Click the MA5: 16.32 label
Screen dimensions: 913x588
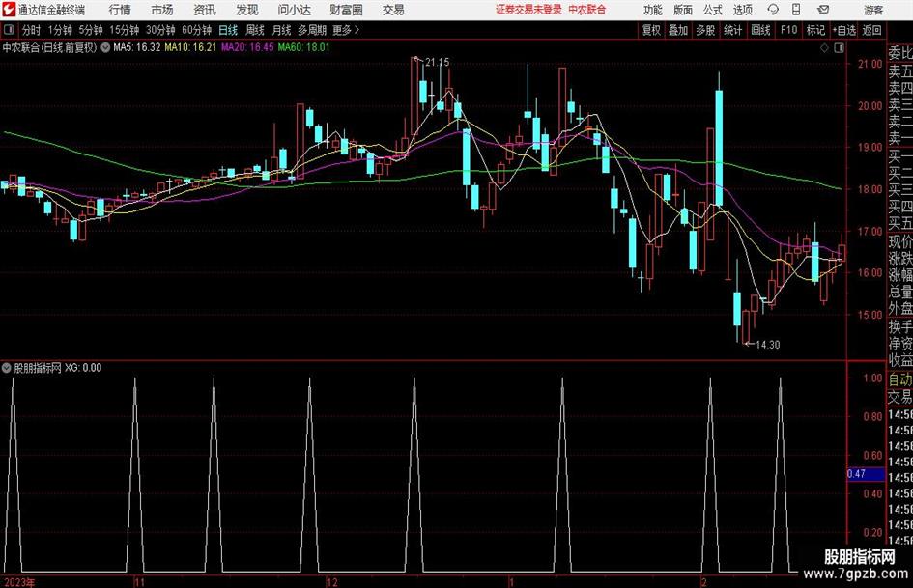coord(136,47)
